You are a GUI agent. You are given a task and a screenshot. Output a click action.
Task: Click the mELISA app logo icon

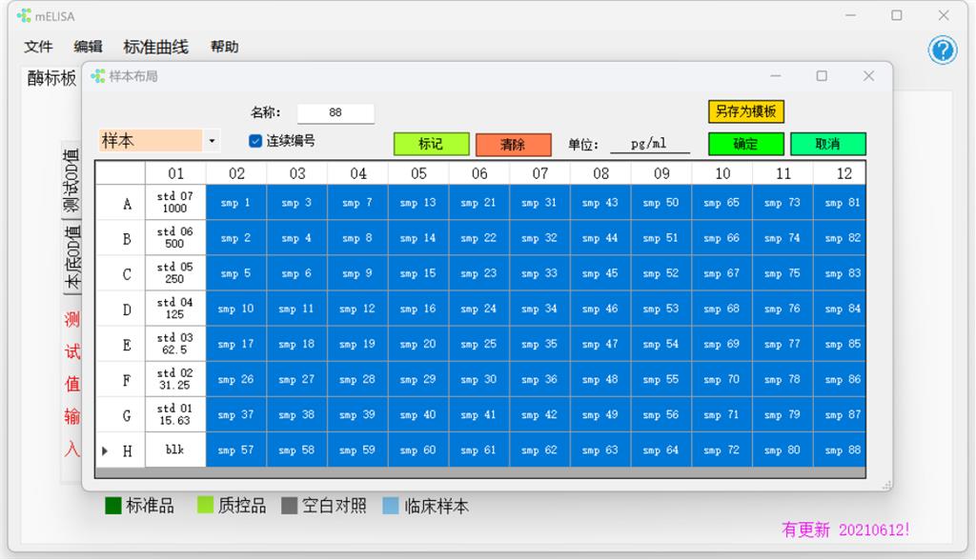point(24,15)
